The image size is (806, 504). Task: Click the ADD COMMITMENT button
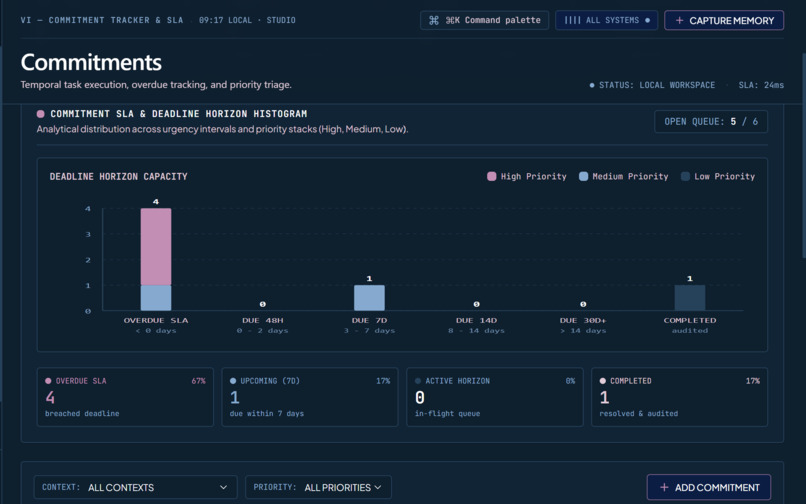click(708, 487)
